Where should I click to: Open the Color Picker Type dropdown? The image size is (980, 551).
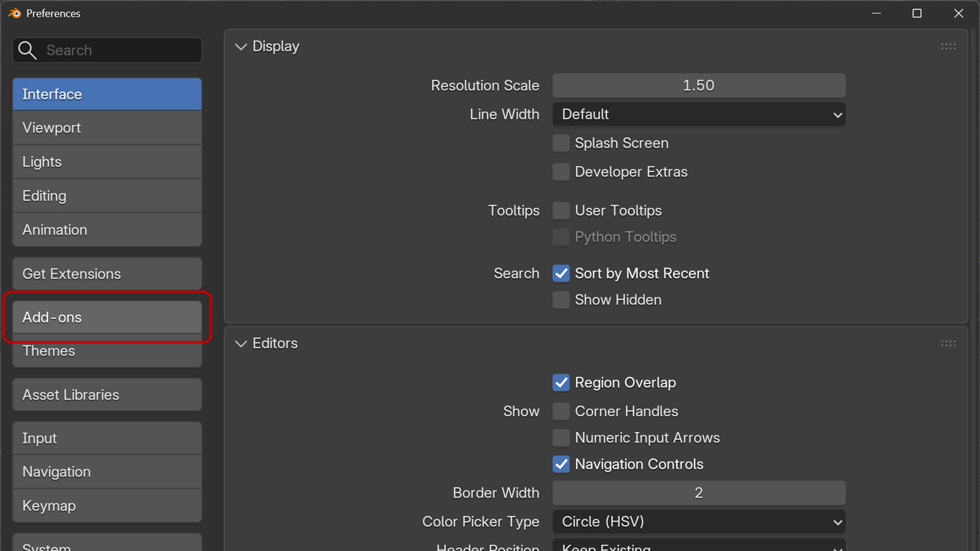(x=699, y=521)
